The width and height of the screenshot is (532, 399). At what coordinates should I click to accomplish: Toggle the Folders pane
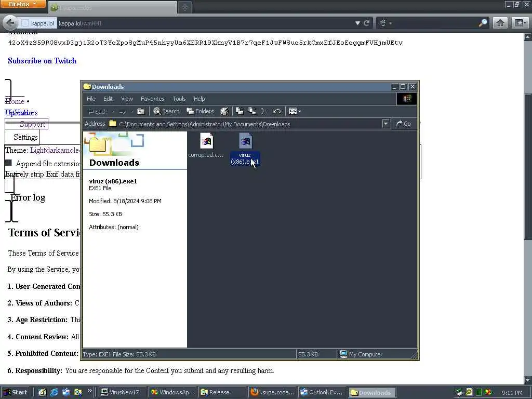pyautogui.click(x=200, y=111)
